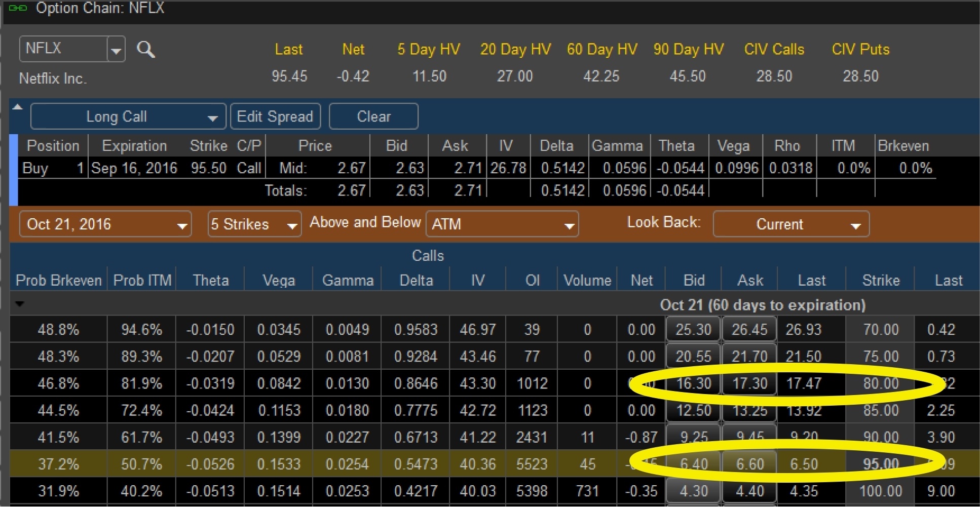
Task: Click the "85.00" strike cell
Action: click(x=881, y=410)
